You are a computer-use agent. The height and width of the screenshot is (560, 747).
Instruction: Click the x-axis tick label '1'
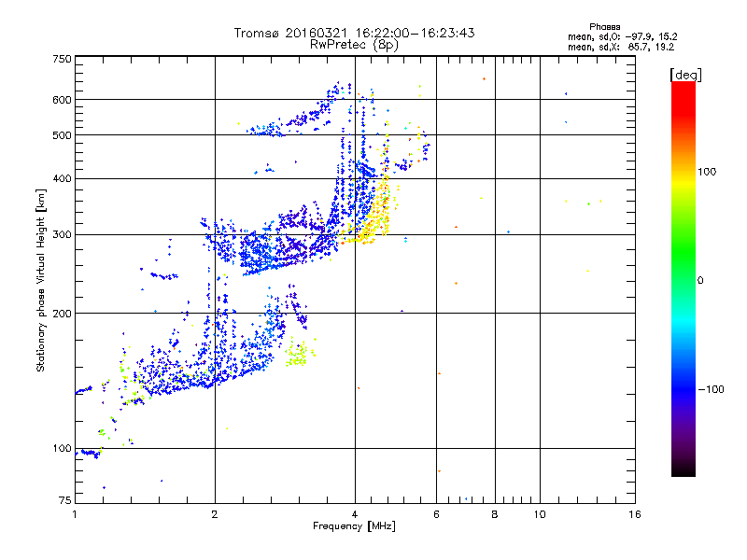point(75,514)
